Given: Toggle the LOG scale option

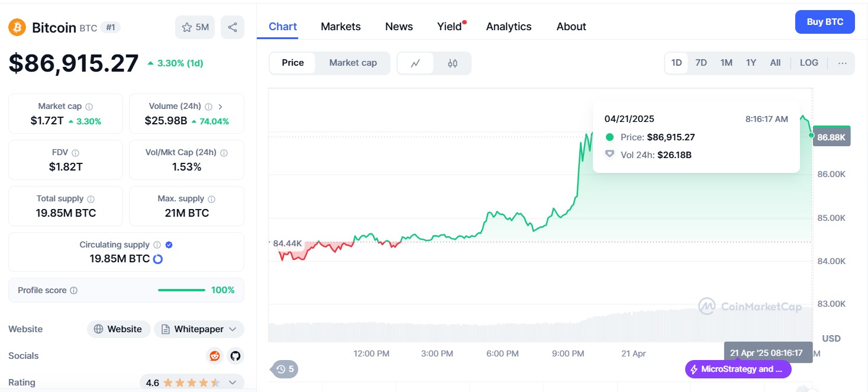Looking at the screenshot, I should 809,63.
